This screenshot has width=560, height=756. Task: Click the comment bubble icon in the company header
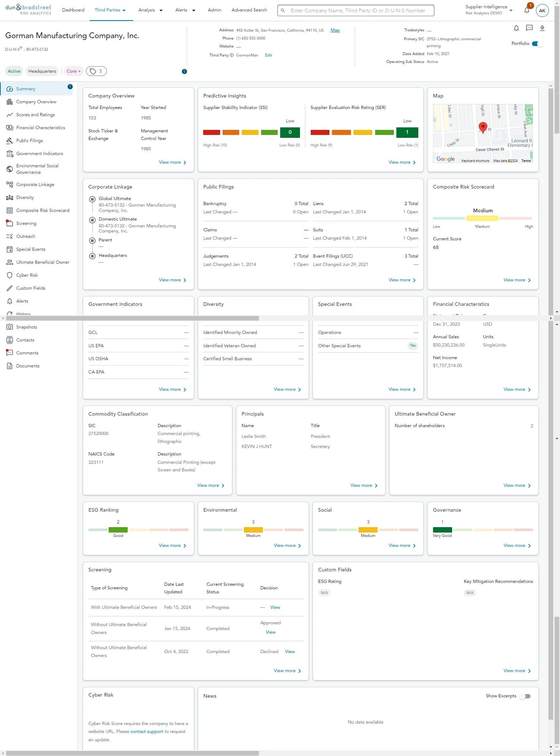click(x=529, y=28)
